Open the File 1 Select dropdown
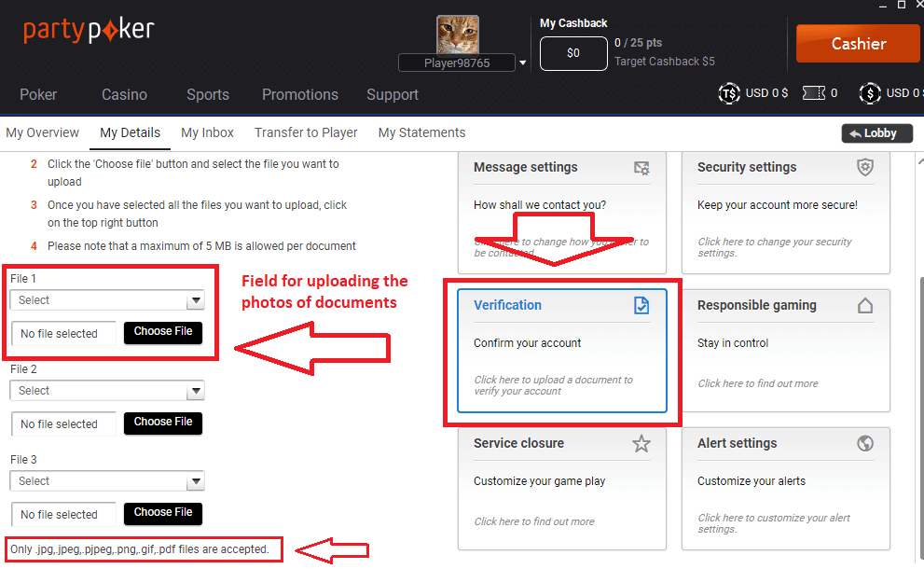This screenshot has width=924, height=569. pyautogui.click(x=107, y=300)
